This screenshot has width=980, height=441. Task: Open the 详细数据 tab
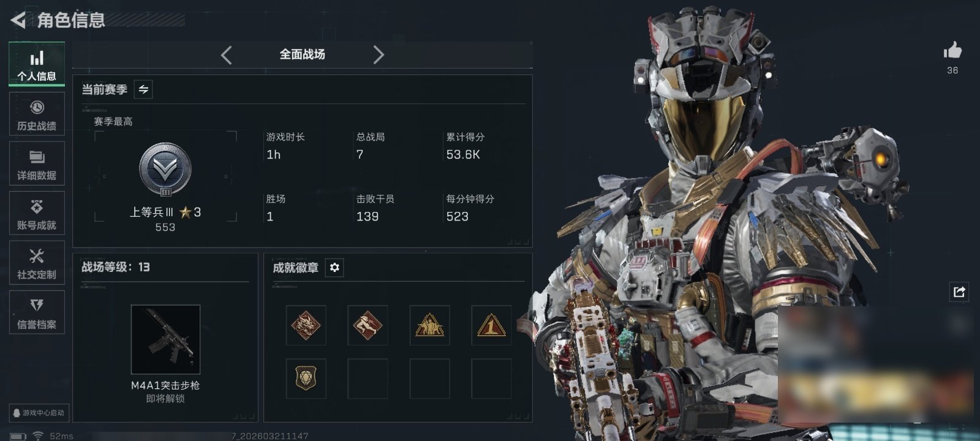[37, 164]
